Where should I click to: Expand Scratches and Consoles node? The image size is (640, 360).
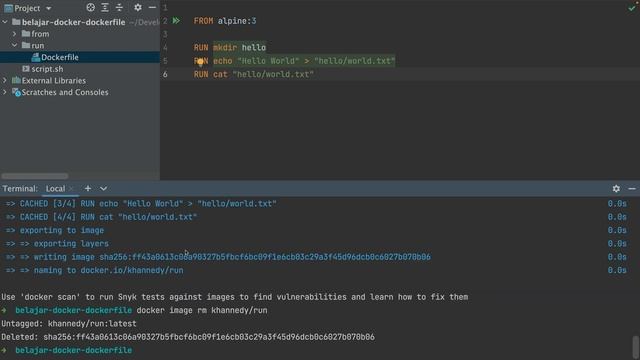pos(5,92)
